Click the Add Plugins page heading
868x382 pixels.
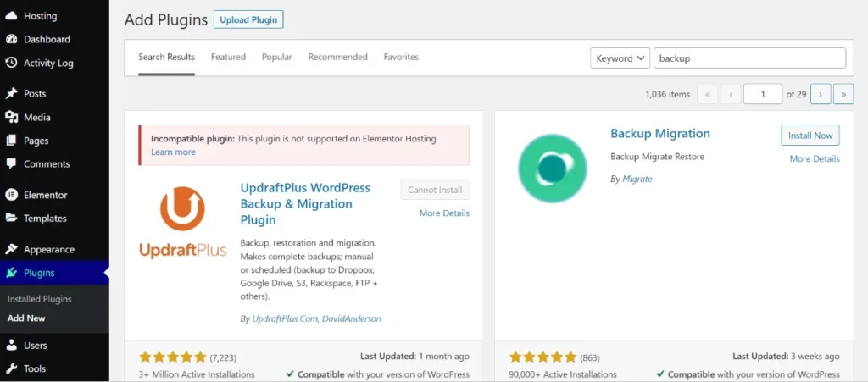[166, 19]
